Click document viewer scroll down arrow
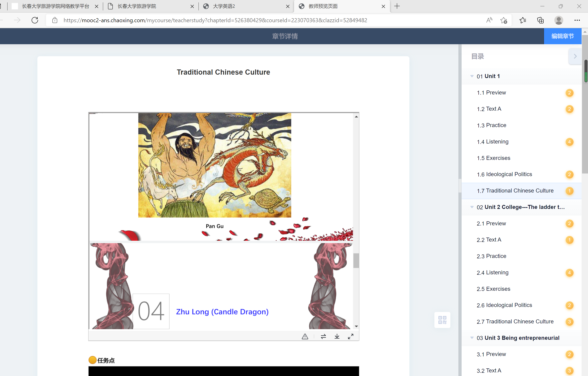 coord(356,326)
